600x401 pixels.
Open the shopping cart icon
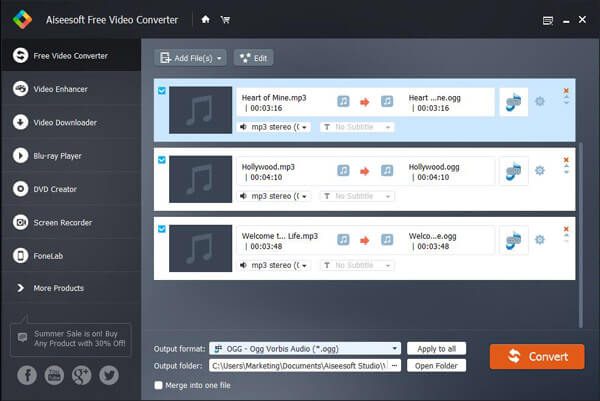click(225, 20)
